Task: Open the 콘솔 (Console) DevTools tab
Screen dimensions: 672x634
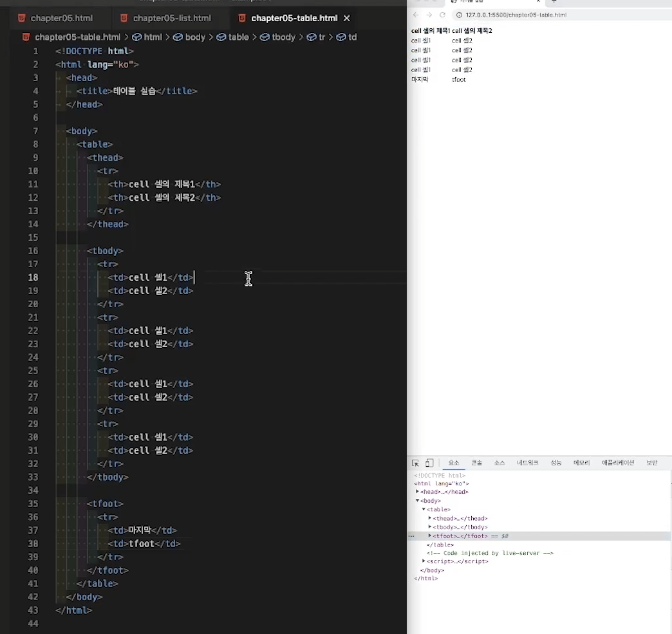Action: pos(476,463)
